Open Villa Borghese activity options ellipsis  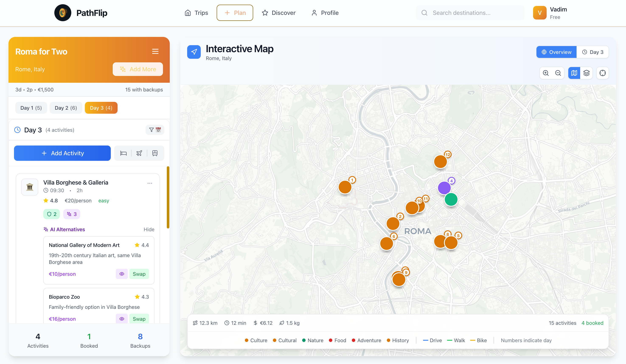click(x=150, y=183)
